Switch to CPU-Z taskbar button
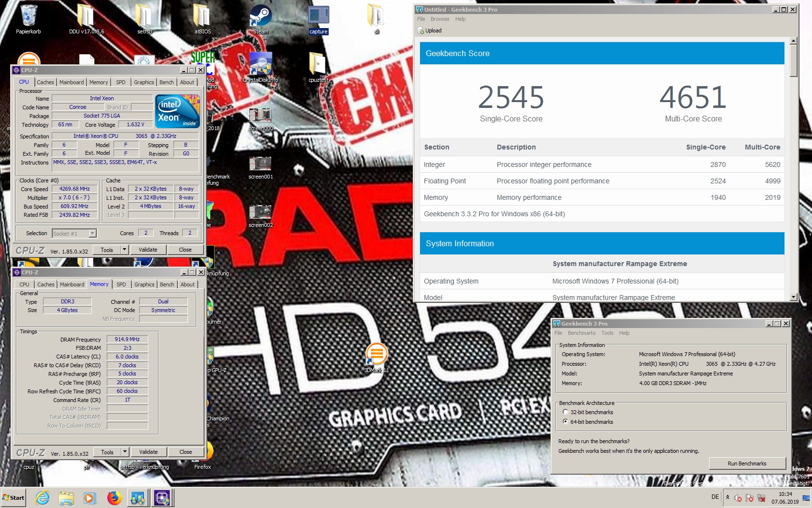Viewport: 812px width, 508px height. [162, 498]
